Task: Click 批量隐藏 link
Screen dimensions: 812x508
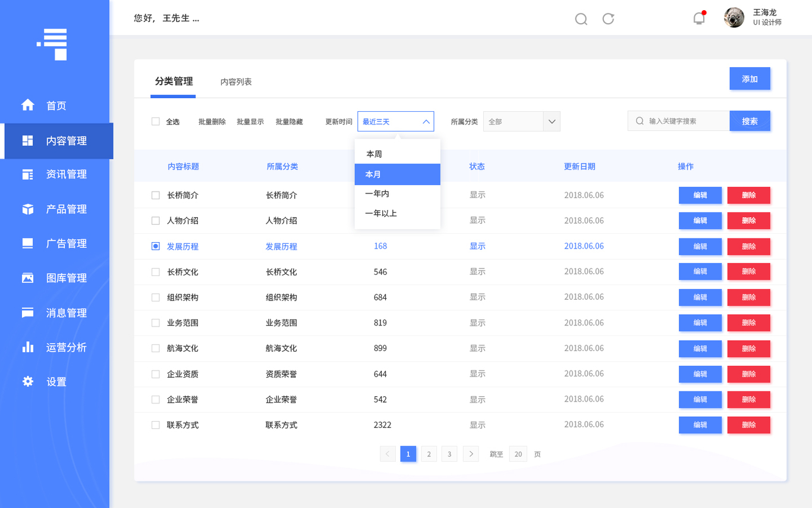Action: 289,121
